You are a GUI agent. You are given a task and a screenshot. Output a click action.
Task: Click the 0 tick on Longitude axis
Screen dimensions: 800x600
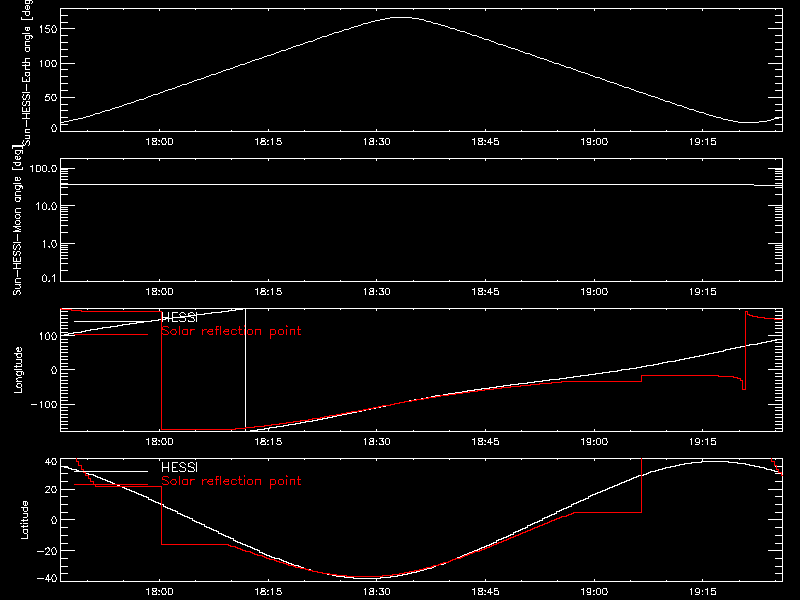[x=54, y=370]
